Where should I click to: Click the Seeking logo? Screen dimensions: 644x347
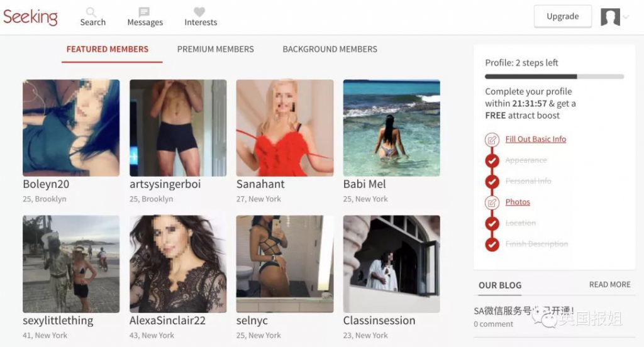(x=30, y=17)
